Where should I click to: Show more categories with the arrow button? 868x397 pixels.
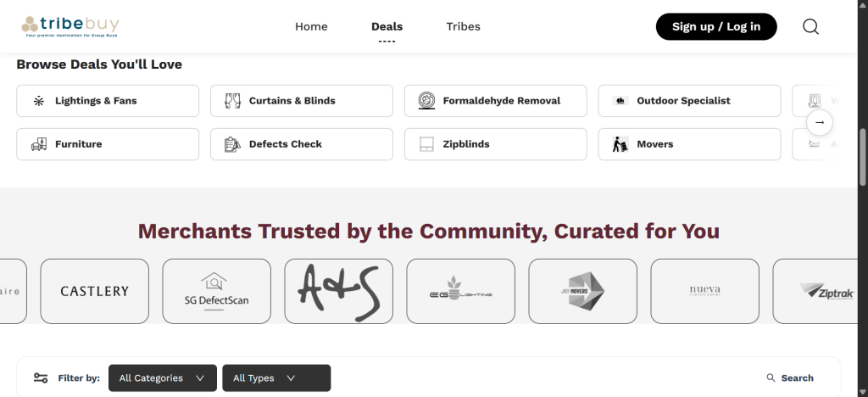point(820,122)
